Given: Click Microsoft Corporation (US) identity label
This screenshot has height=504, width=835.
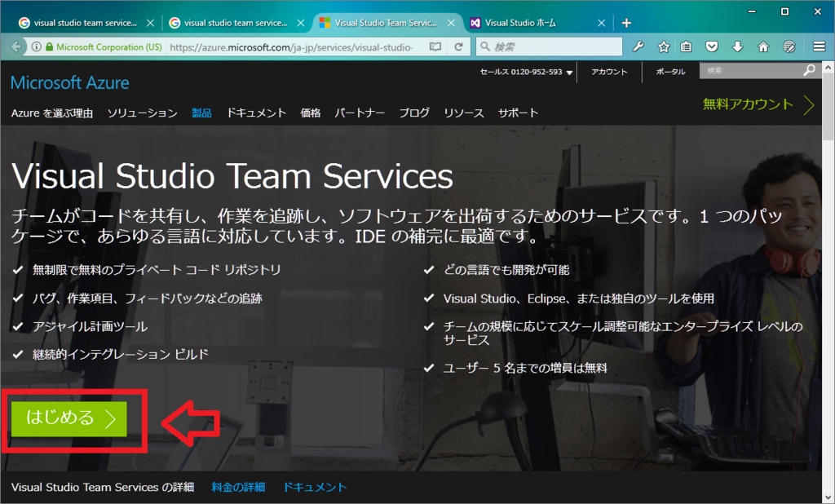Looking at the screenshot, I should point(109,46).
